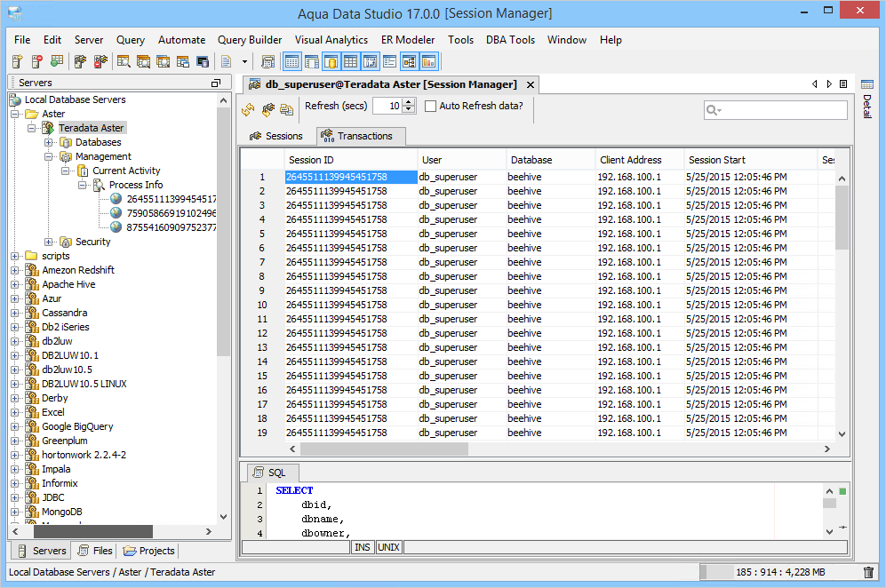Click the plug icon beside refresh arrows

pos(267,109)
